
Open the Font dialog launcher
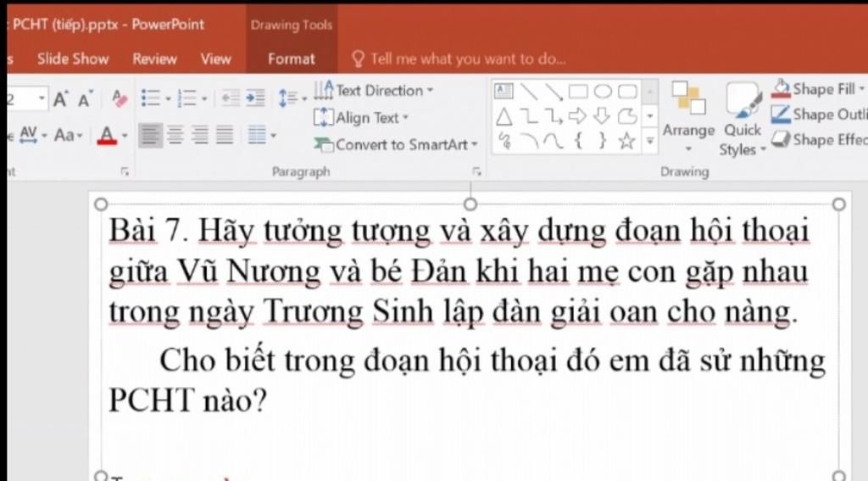(x=125, y=171)
